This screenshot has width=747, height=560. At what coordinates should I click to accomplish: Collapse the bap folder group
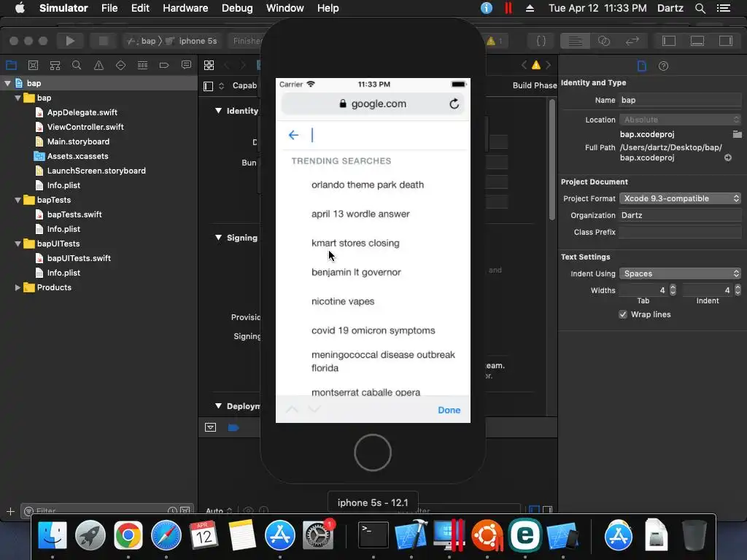pos(18,98)
